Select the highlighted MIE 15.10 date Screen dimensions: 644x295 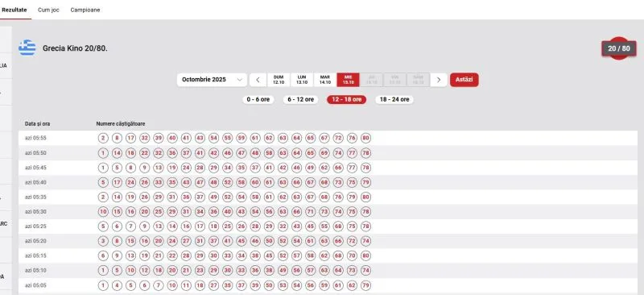[349, 80]
